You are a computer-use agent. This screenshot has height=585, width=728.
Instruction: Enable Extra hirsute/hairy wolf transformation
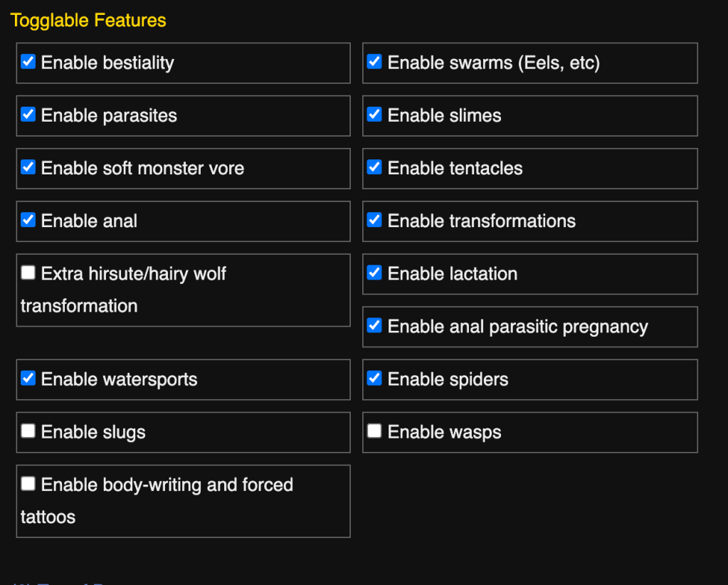click(x=28, y=273)
